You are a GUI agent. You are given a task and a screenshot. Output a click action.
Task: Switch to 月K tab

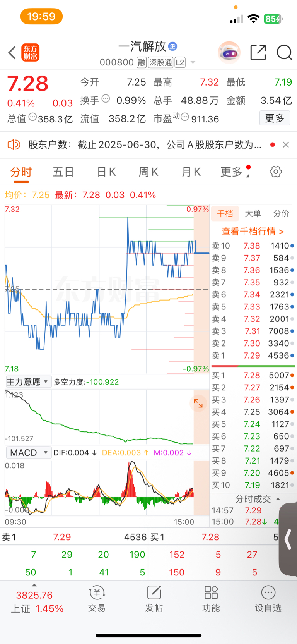tap(191, 172)
